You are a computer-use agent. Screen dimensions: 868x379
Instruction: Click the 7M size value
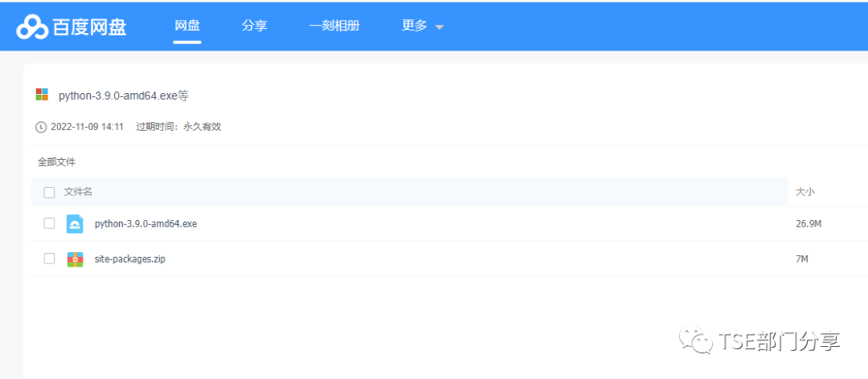[x=801, y=259]
